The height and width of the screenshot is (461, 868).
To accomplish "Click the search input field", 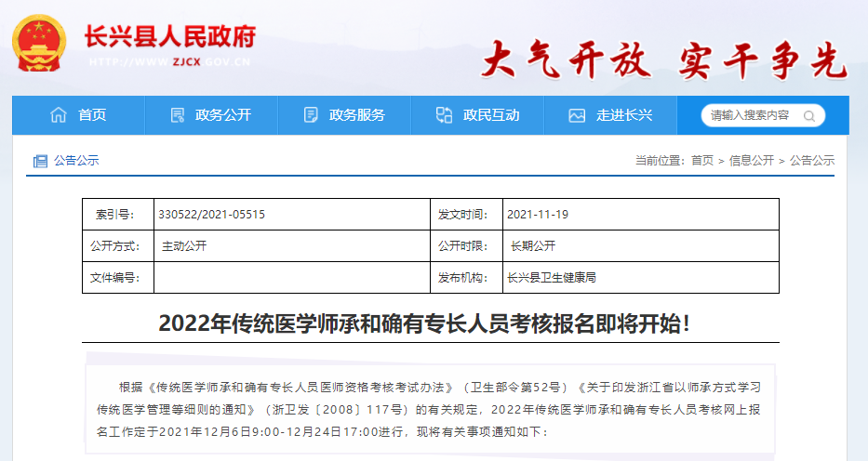I will click(x=750, y=115).
